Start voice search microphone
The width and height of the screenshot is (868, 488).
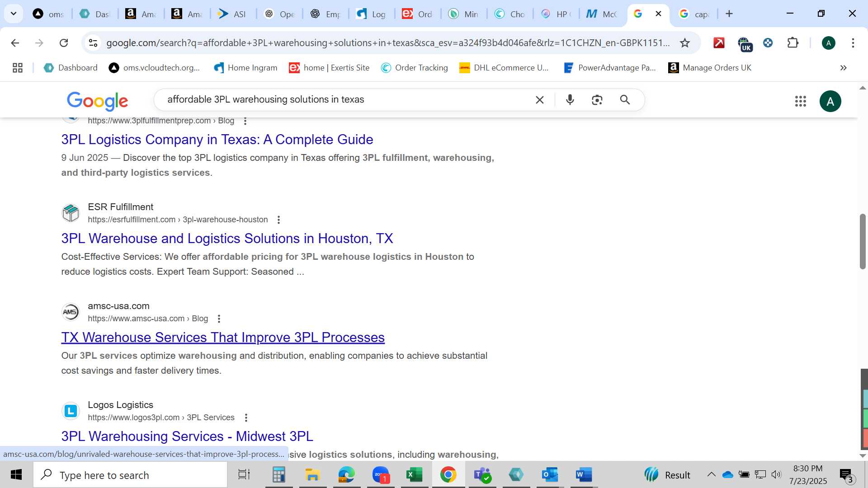[x=570, y=100]
